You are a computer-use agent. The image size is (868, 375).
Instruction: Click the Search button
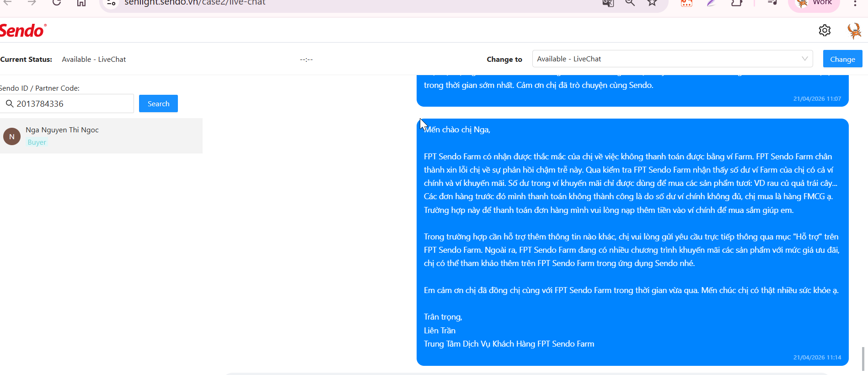coord(158,103)
